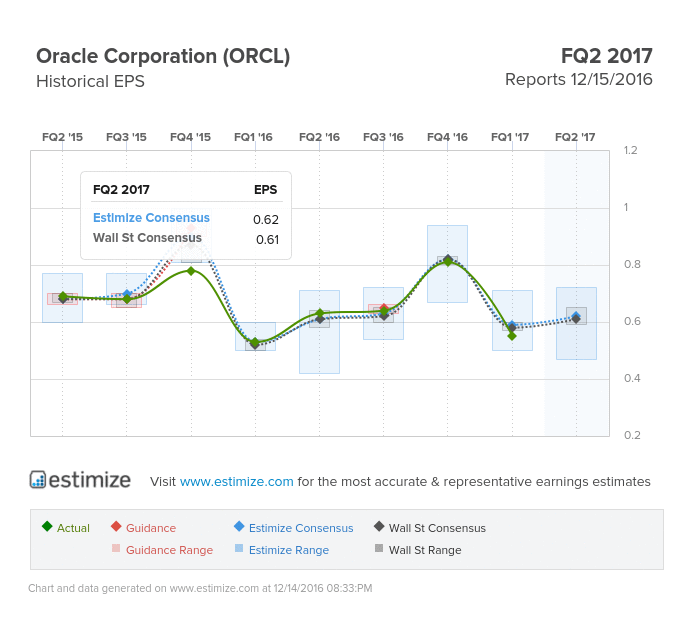Click the FQ2 '16 green actual data point
Image resolution: width=685 pixels, height=620 pixels.
coord(319,313)
